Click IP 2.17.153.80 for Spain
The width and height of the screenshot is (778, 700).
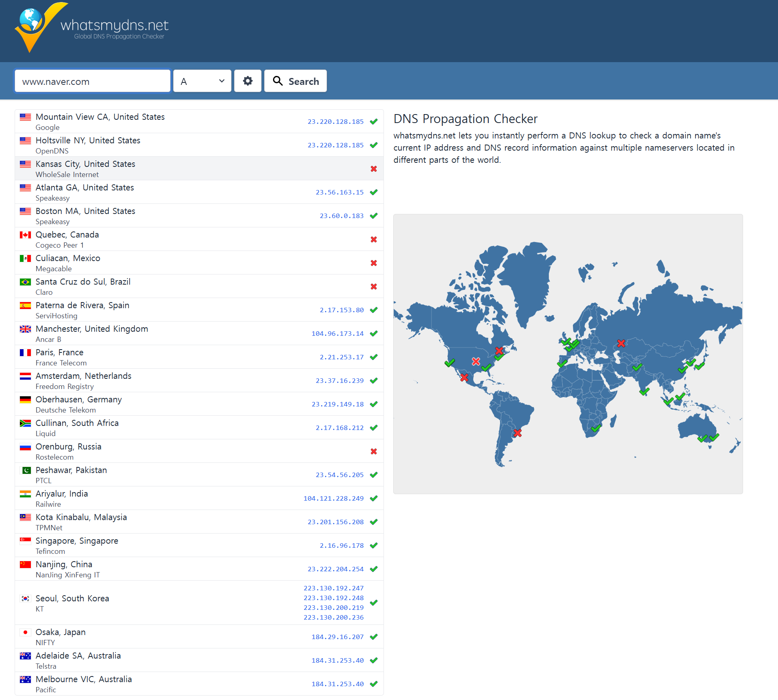pos(342,310)
